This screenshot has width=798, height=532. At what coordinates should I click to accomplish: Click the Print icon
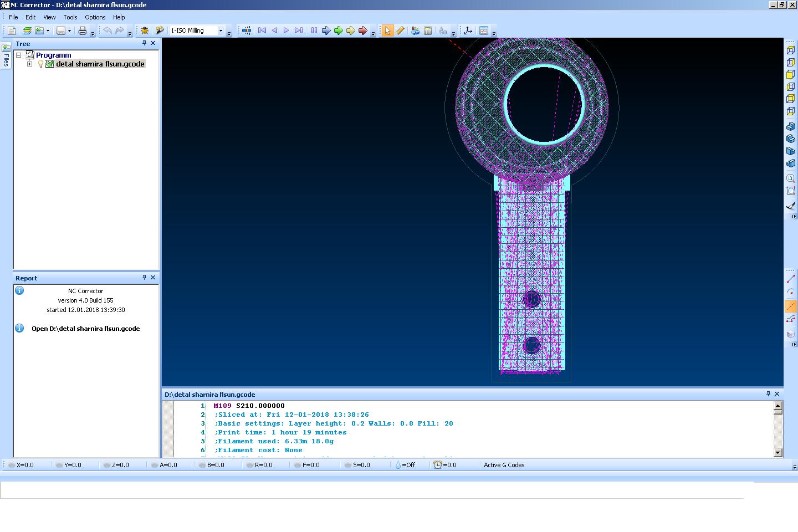point(82,30)
